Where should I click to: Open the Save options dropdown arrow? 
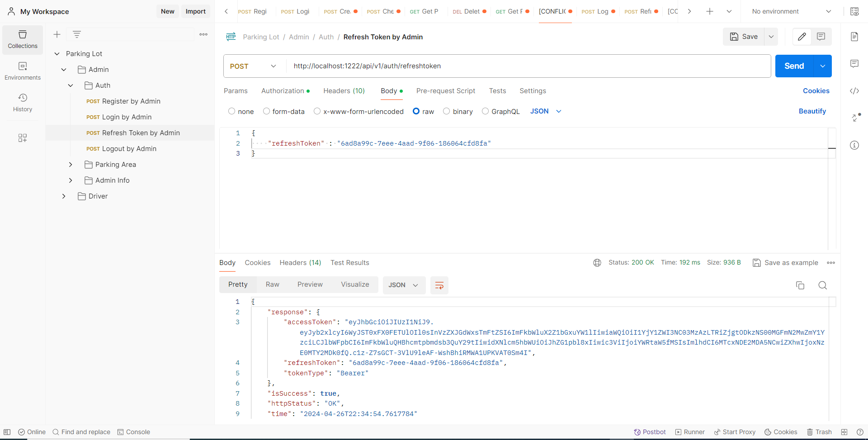771,37
